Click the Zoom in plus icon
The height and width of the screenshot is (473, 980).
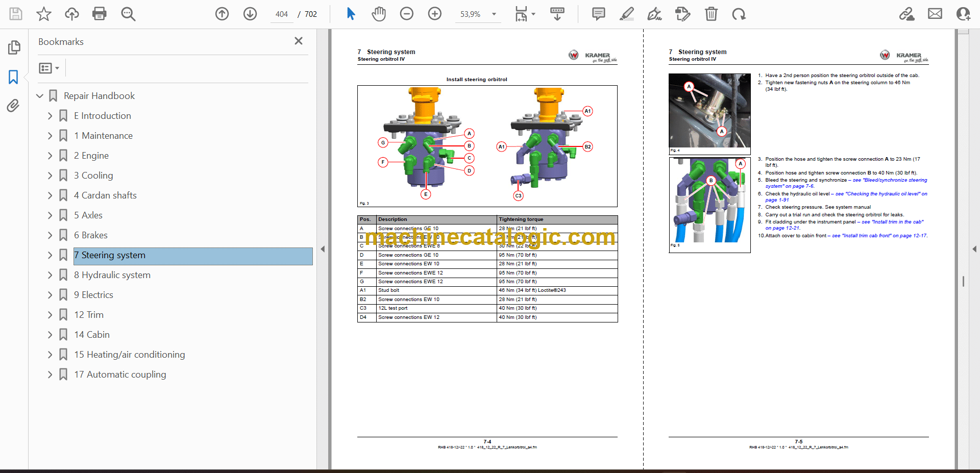click(x=434, y=14)
